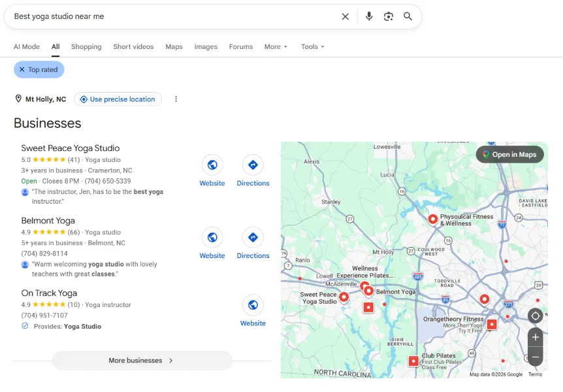
Task: Select the All tab
Action: point(56,46)
